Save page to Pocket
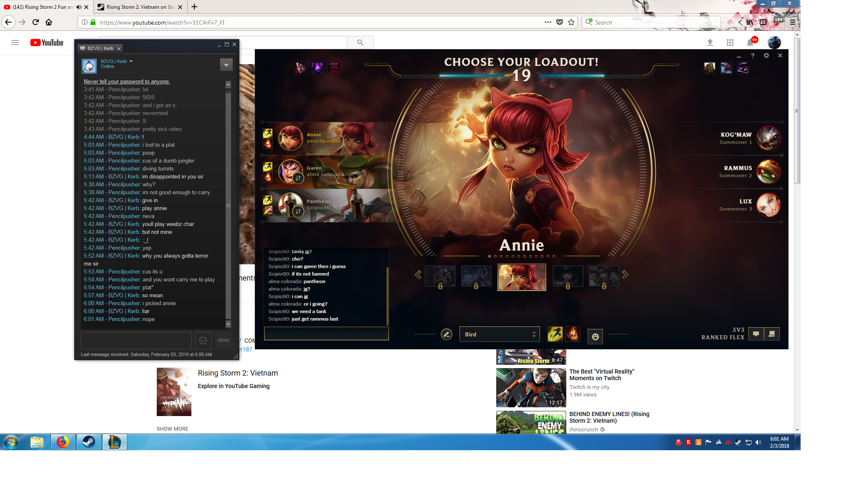This screenshot has width=854, height=504. 560,22
